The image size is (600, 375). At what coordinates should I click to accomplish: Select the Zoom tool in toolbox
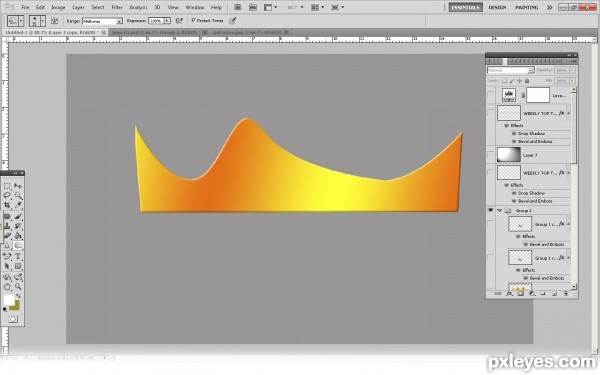pyautogui.click(x=18, y=287)
